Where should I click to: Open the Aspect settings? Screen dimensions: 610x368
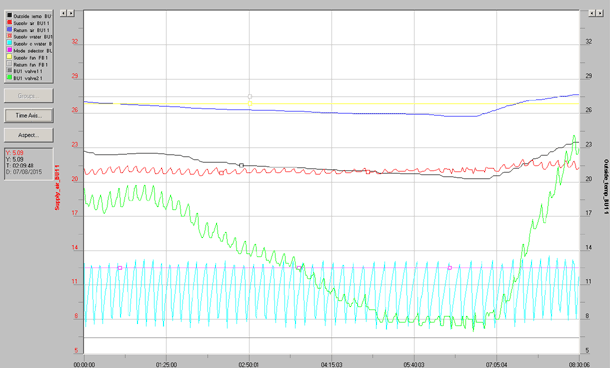[x=28, y=135]
